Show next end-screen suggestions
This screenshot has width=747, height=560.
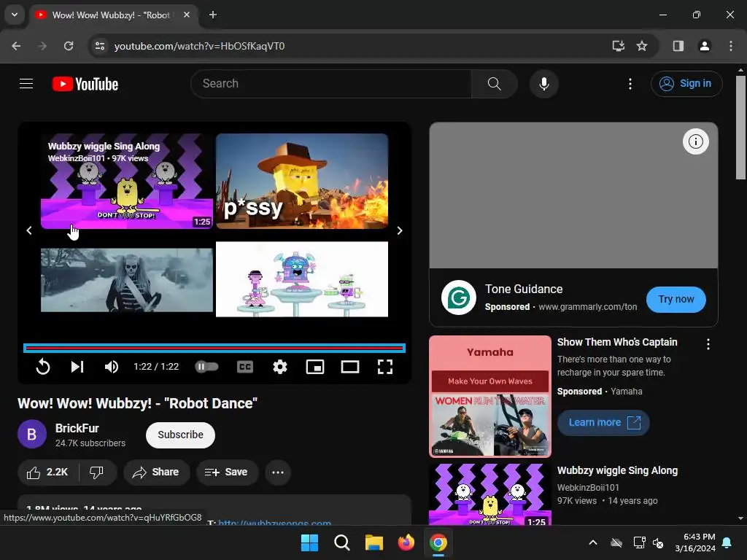[x=400, y=230]
